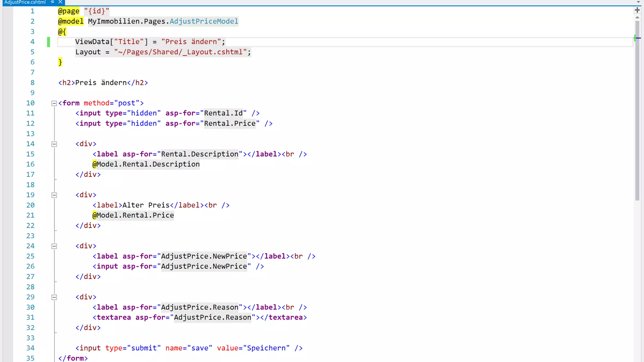Open the document list dropdown arrow
The height and width of the screenshot is (362, 644).
tap(638, 2)
